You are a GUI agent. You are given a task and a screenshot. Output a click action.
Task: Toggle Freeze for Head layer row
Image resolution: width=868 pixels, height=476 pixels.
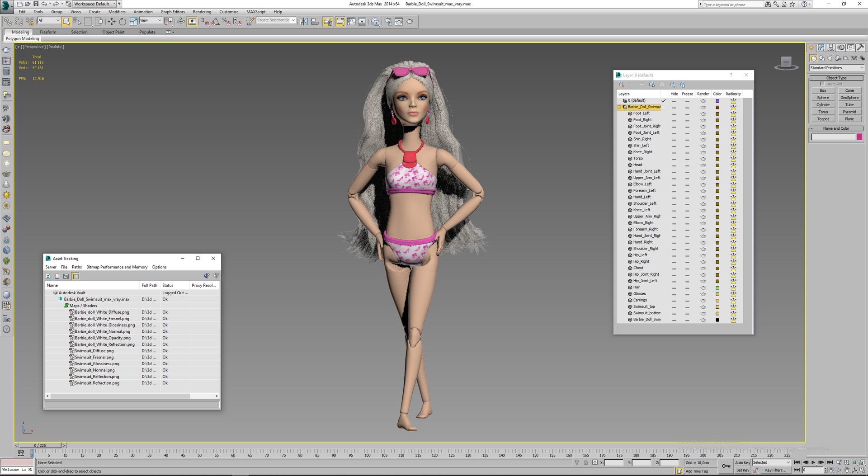pyautogui.click(x=687, y=165)
